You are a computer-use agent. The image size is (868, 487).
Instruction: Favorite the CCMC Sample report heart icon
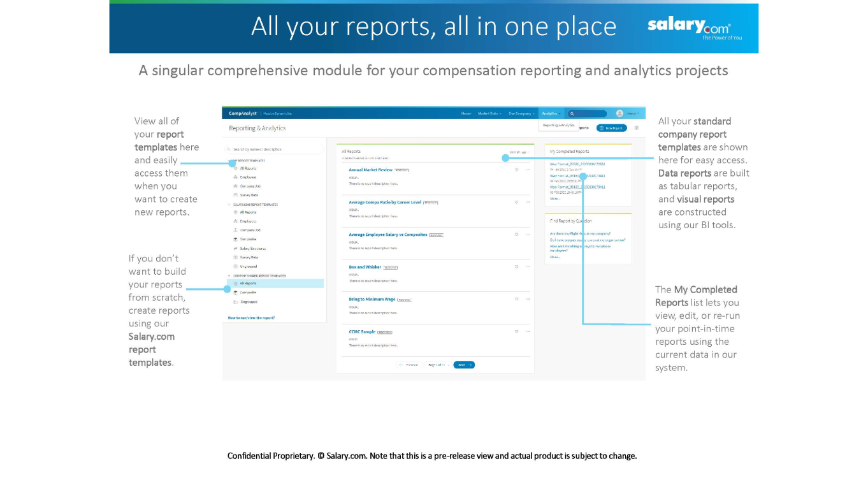517,331
